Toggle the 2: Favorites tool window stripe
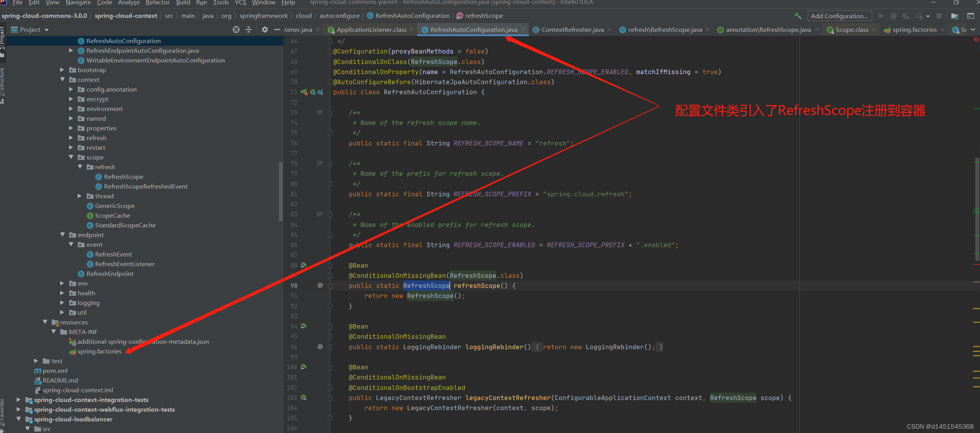The image size is (980, 433). (2, 414)
